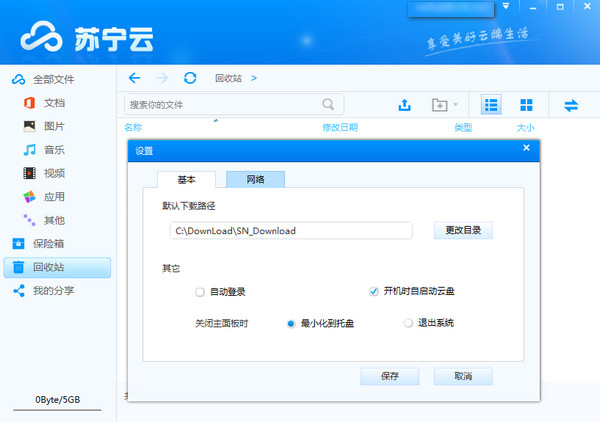The width and height of the screenshot is (600, 422).
Task: Uncheck 开机时自启动云盘 startup checkbox
Action: pyautogui.click(x=374, y=291)
